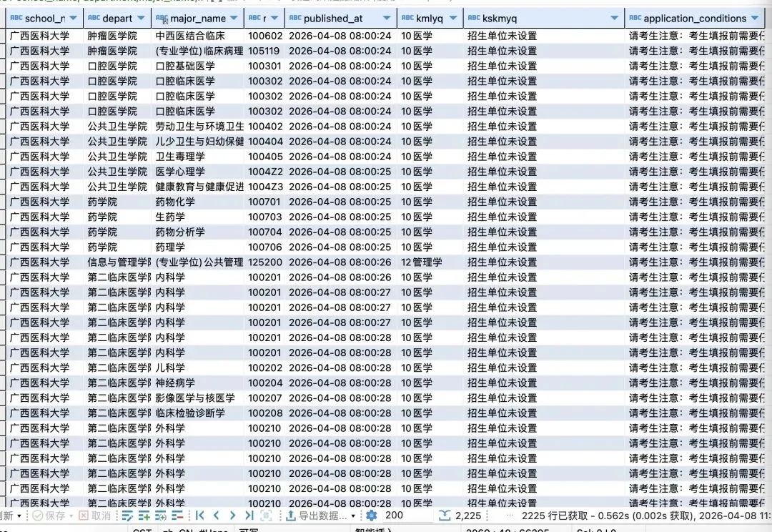Click the cancel (取消) red X icon
The height and width of the screenshot is (532, 772).
(x=84, y=516)
